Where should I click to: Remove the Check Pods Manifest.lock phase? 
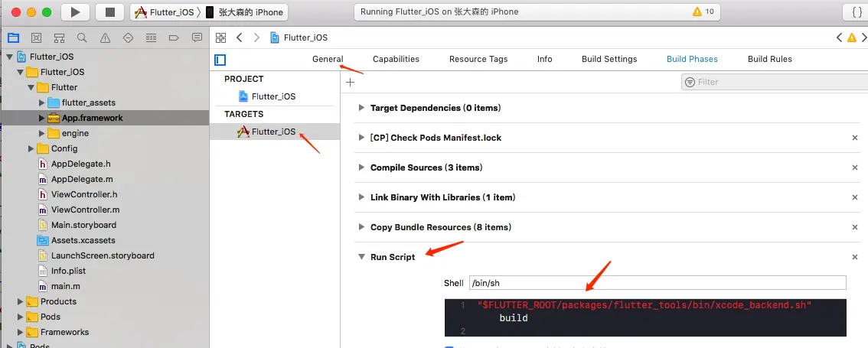pos(855,138)
